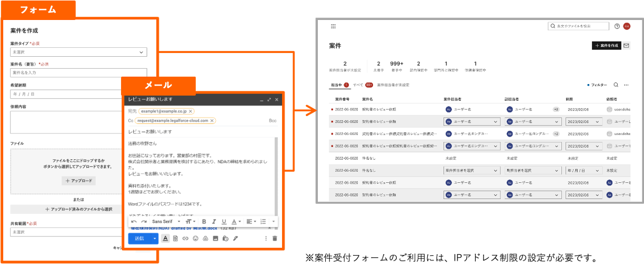644x271 pixels.
Task: Discard mail draft with trash icon
Action: 274,238
